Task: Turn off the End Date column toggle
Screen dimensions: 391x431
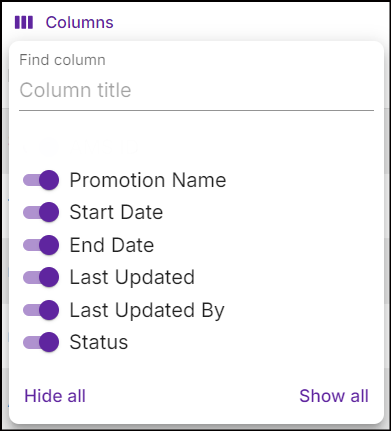Action: click(x=41, y=245)
